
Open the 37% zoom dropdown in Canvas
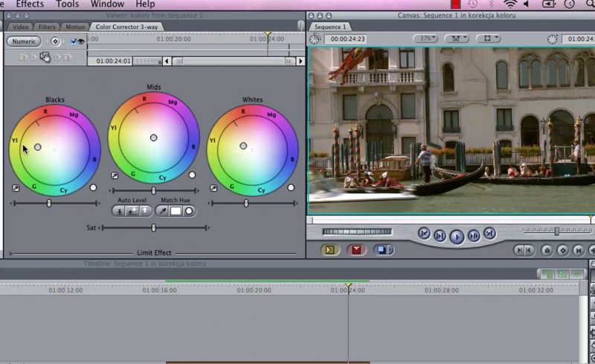(425, 39)
